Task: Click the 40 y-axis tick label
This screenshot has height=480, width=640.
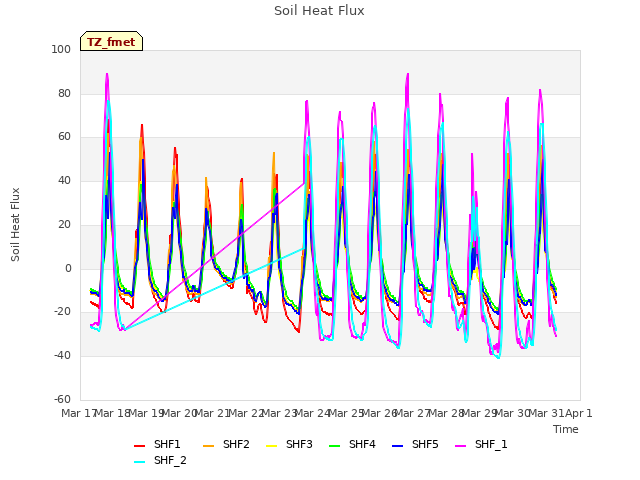Action: click(64, 180)
